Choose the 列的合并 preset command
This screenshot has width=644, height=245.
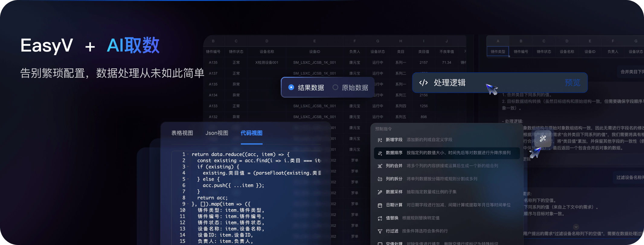(x=447, y=166)
